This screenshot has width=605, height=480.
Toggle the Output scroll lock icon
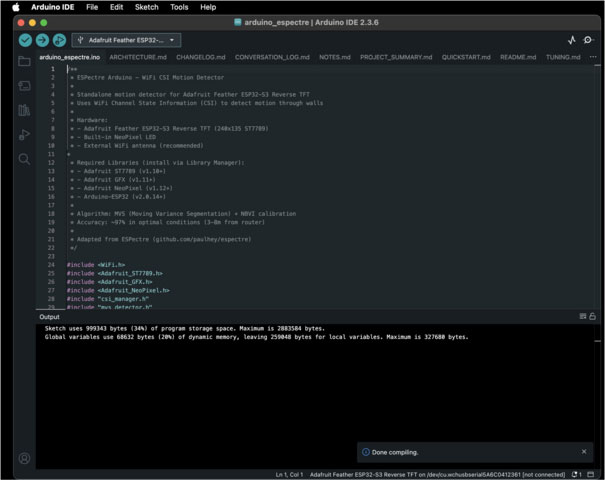[x=593, y=316]
